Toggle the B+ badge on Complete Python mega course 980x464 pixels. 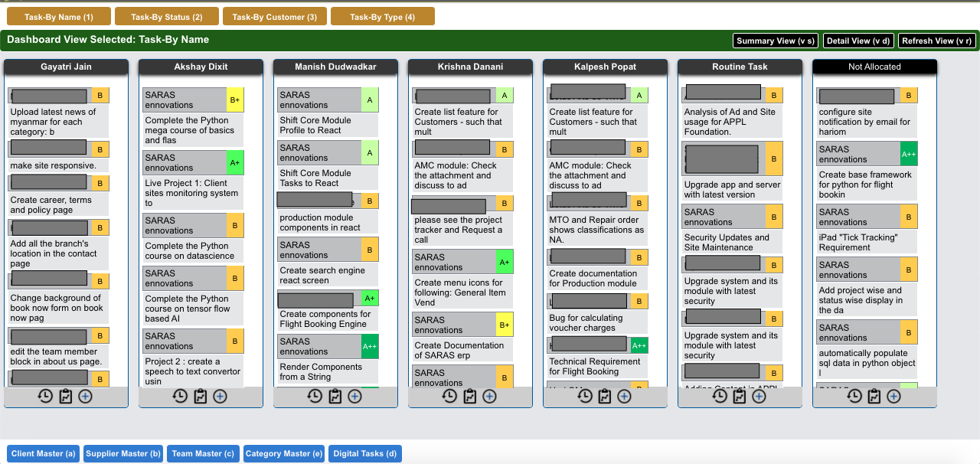point(236,99)
